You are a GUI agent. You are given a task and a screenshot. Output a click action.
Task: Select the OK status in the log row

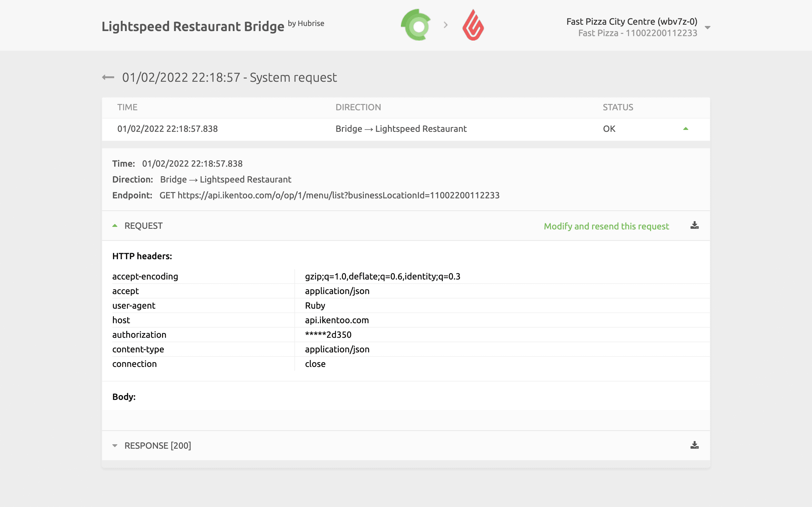point(609,128)
